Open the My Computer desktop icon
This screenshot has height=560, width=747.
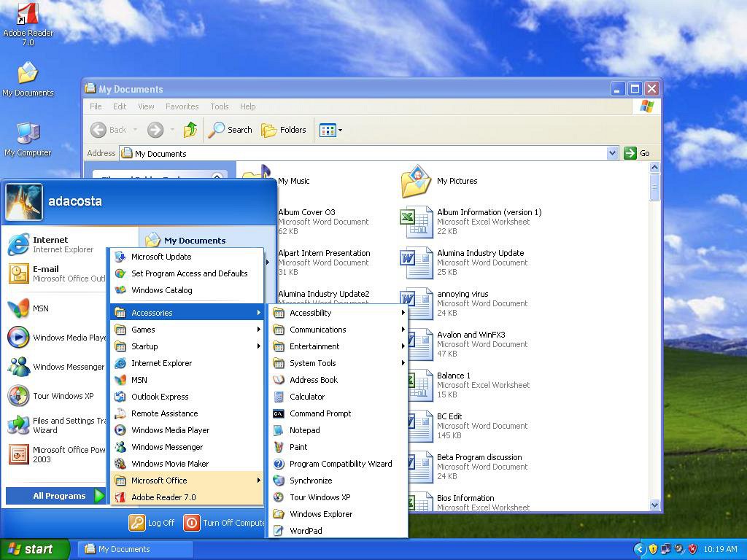pos(28,139)
